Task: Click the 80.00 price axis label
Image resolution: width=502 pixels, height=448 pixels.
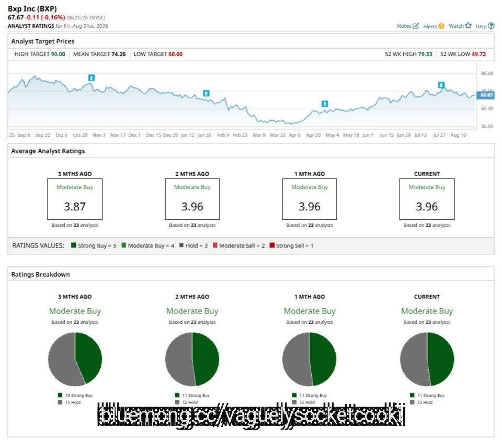Action: pyautogui.click(x=487, y=73)
